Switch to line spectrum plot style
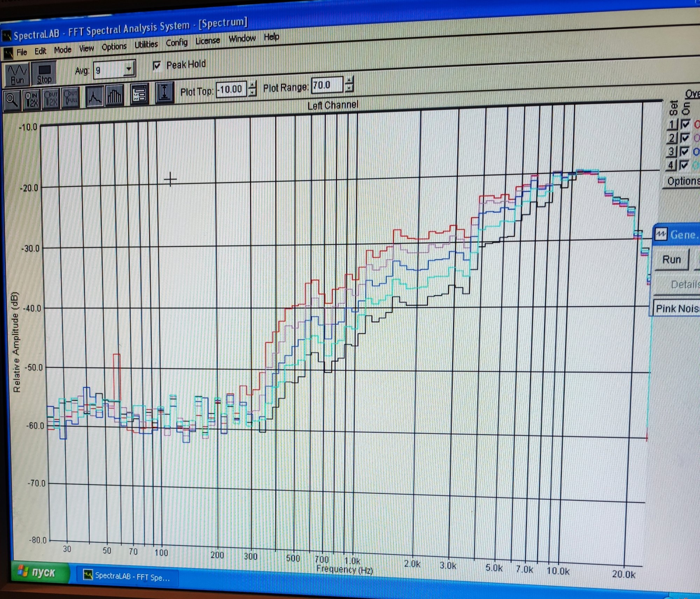The image size is (700, 599). [x=94, y=96]
